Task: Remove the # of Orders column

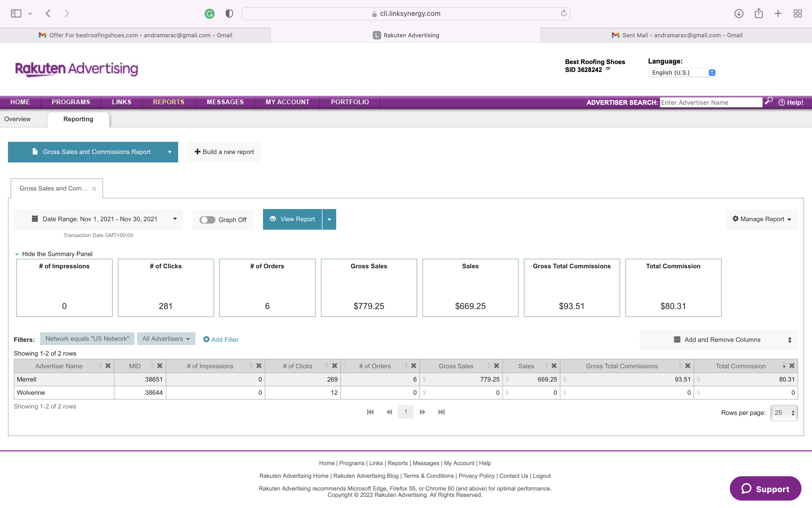Action: [x=413, y=366]
